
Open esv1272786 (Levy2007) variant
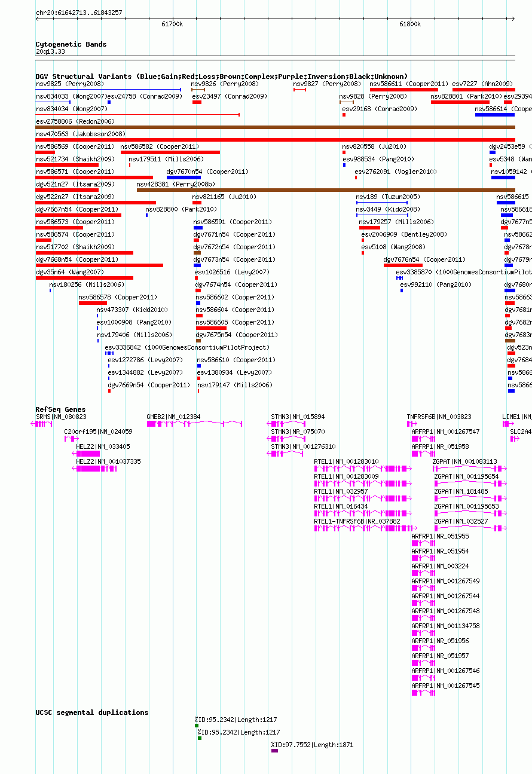tap(109, 366)
